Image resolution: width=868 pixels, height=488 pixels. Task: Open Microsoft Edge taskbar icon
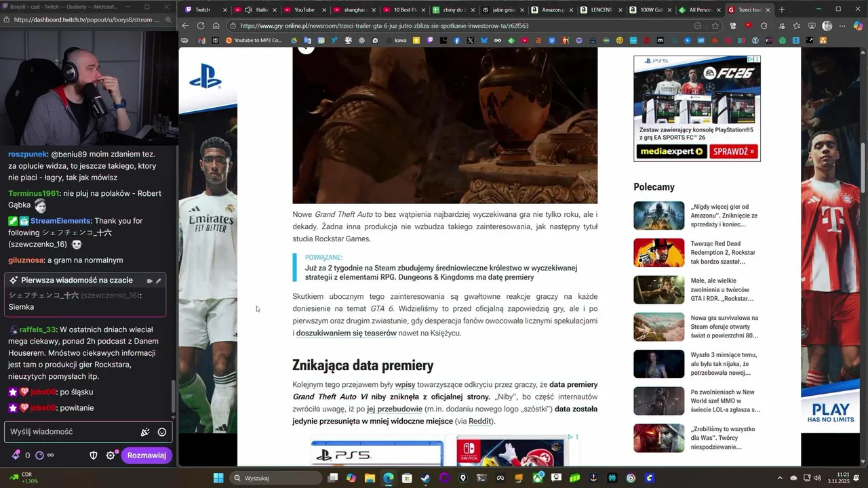click(388, 478)
